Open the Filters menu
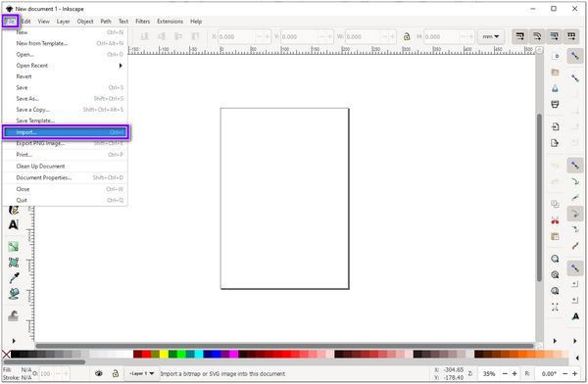 coord(142,22)
